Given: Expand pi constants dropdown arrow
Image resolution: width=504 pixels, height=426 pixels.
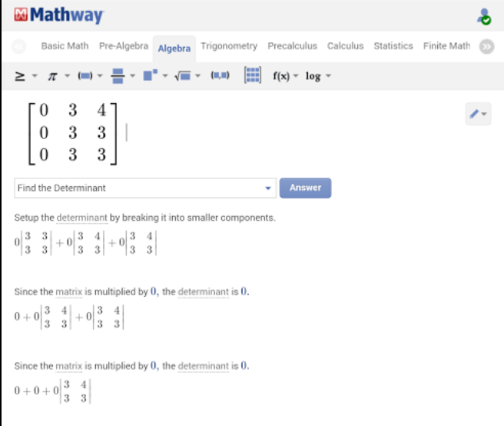Looking at the screenshot, I should (x=67, y=76).
